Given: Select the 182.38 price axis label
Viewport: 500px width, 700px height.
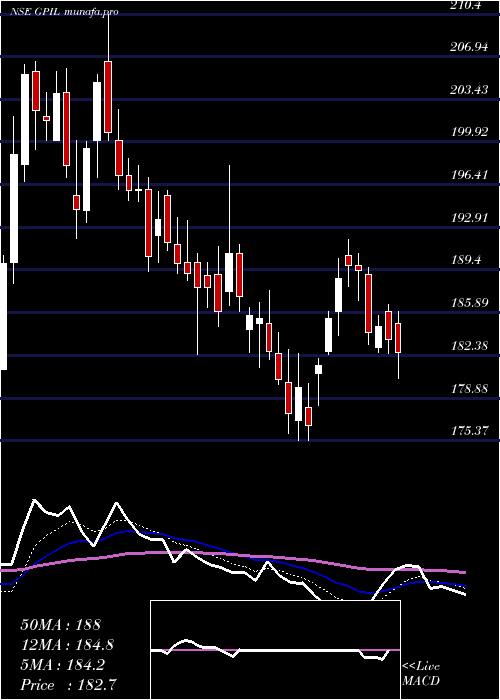Looking at the screenshot, I should click(469, 346).
